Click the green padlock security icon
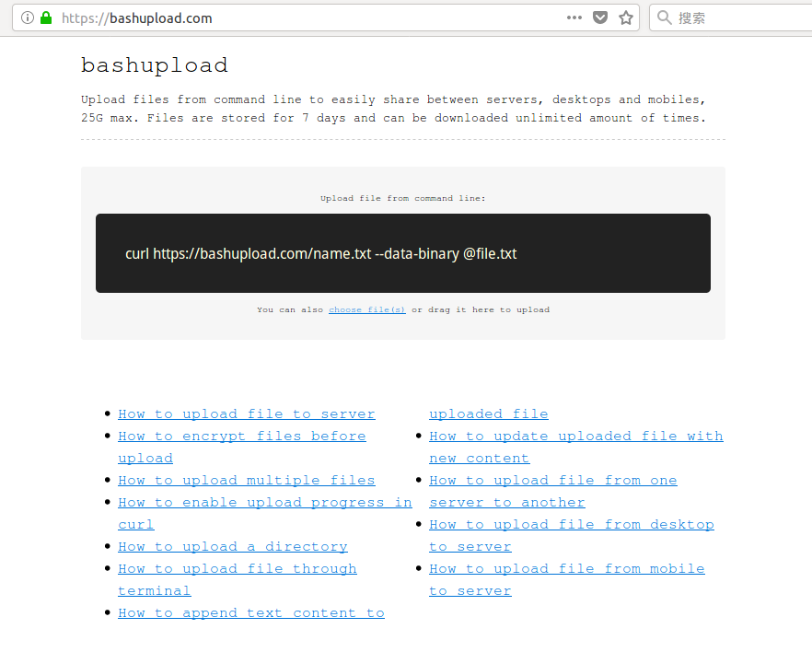This screenshot has height=652, width=812. pyautogui.click(x=46, y=18)
